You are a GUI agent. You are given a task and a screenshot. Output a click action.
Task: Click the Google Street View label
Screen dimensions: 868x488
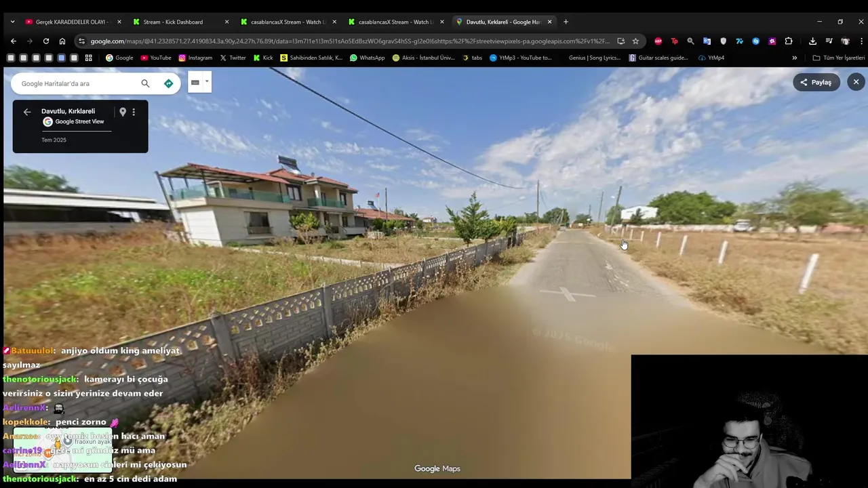pos(79,121)
